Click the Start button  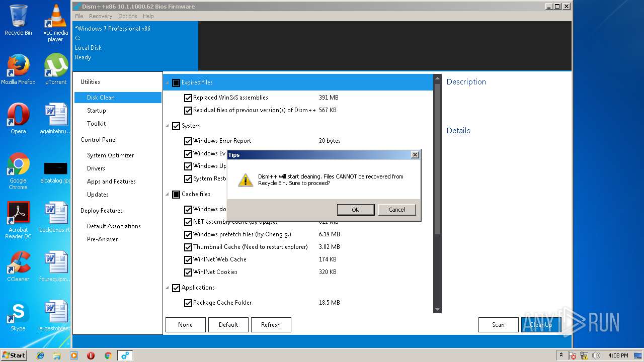(14, 355)
